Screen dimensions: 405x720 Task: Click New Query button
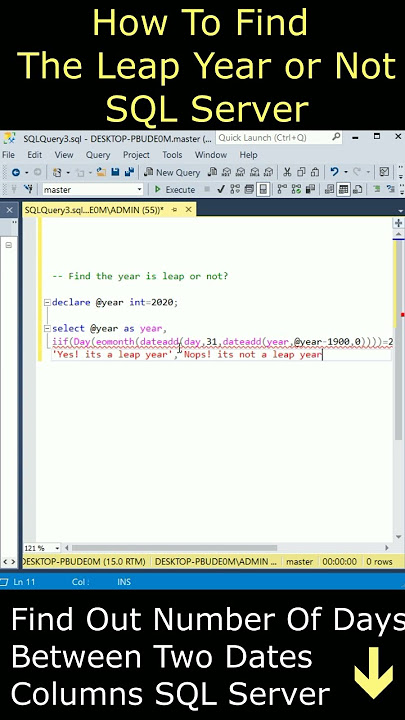(x=172, y=172)
